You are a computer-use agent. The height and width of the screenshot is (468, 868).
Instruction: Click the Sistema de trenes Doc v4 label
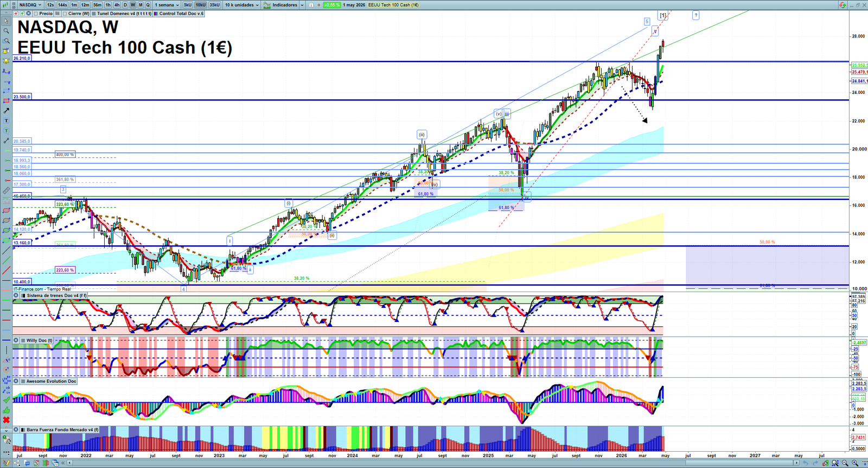point(56,296)
